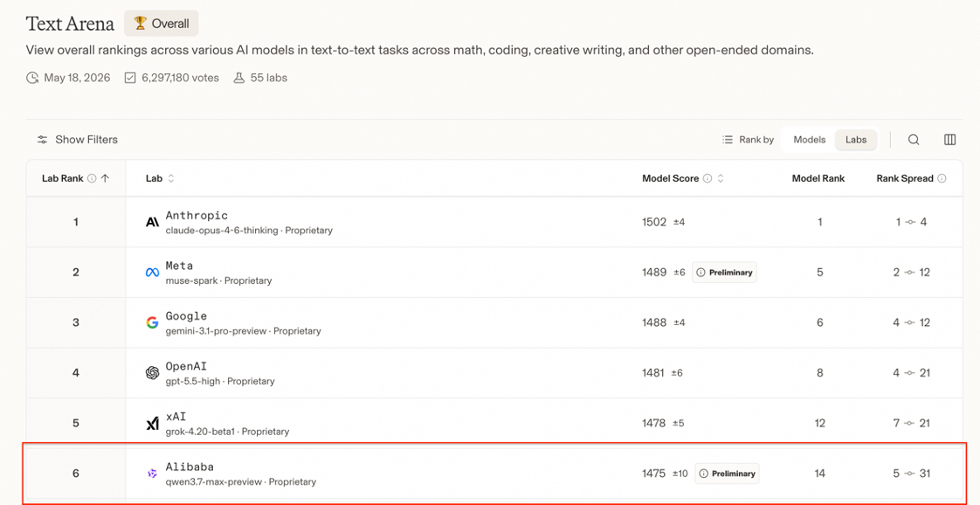Click the score 1478 cell
The width and height of the screenshot is (980, 505).
click(654, 424)
